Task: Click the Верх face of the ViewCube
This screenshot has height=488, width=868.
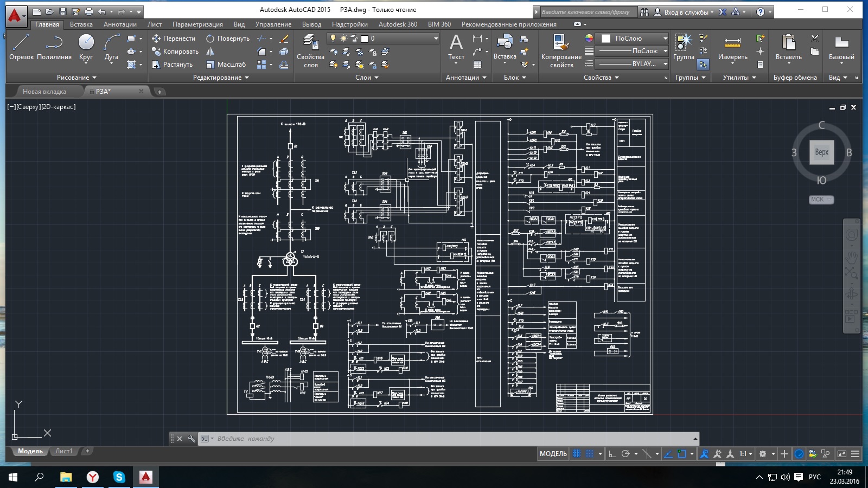Action: [821, 152]
